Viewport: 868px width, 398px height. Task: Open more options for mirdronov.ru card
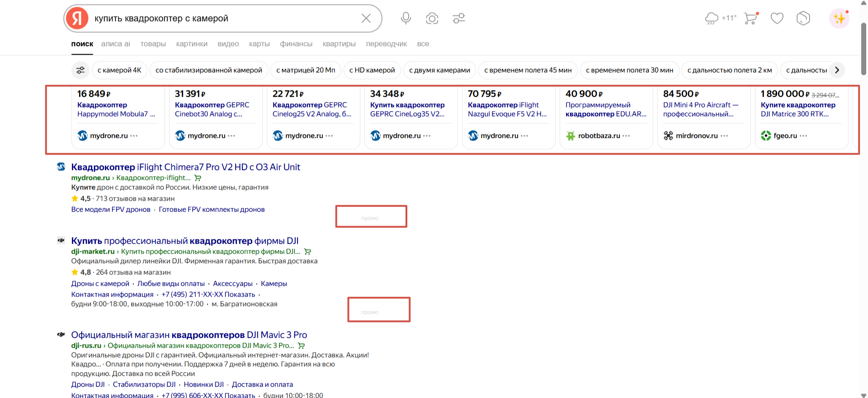click(724, 136)
